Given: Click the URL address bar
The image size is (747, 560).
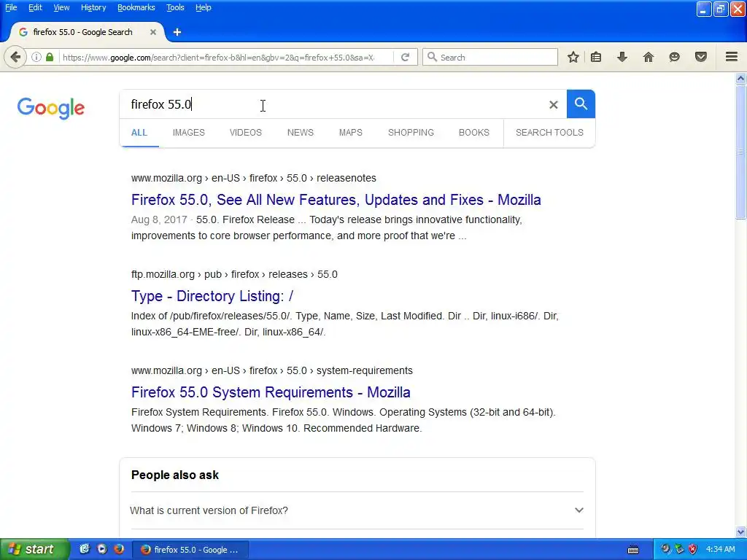Looking at the screenshot, I should click(218, 57).
